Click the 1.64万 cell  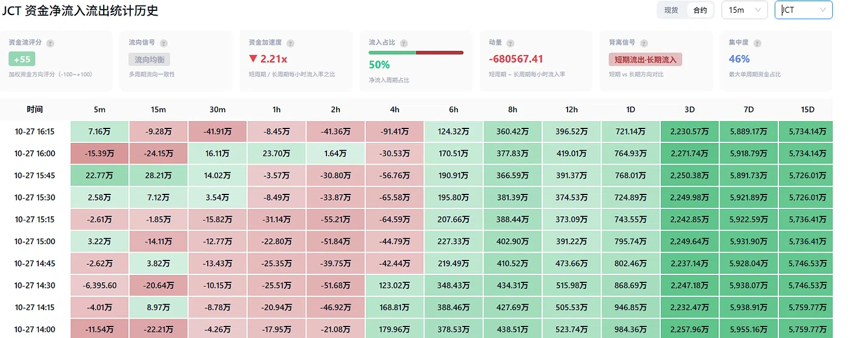(336, 153)
